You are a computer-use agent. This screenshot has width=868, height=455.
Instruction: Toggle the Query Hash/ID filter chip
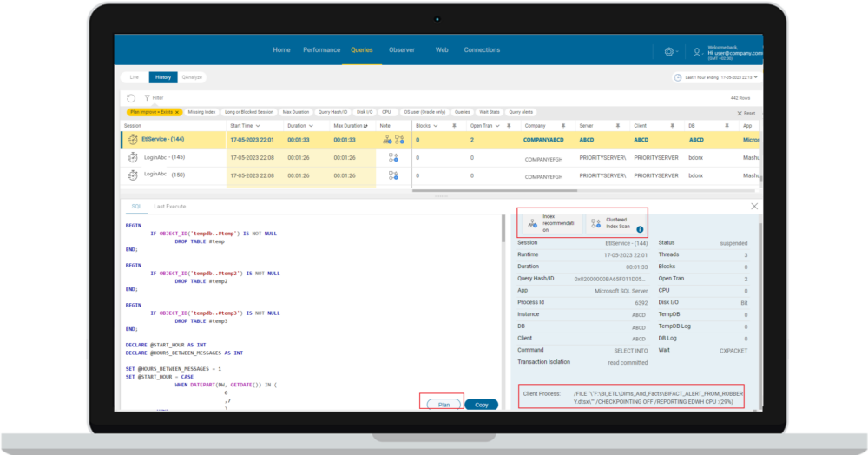[332, 112]
